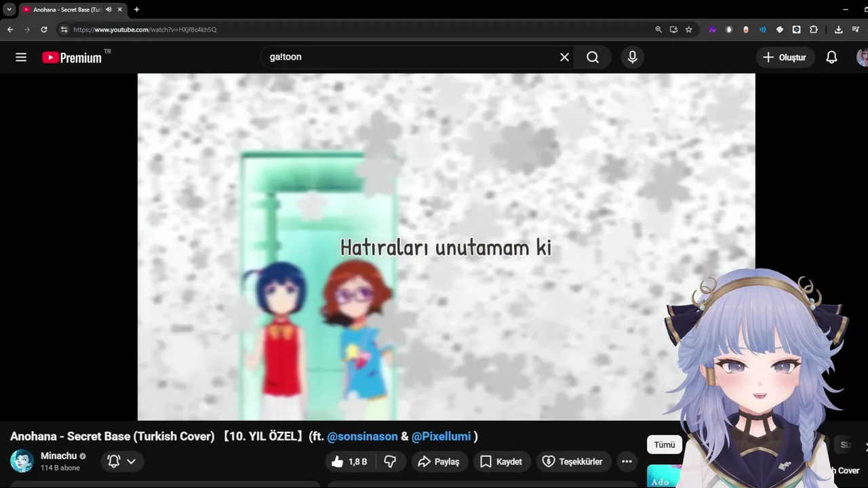Open Minachu channel name link
Image resolution: width=868 pixels, height=488 pixels.
click(x=58, y=455)
